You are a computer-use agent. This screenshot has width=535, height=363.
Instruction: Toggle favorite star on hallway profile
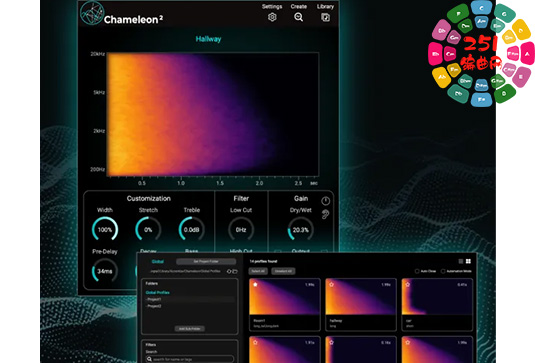coord(331,284)
